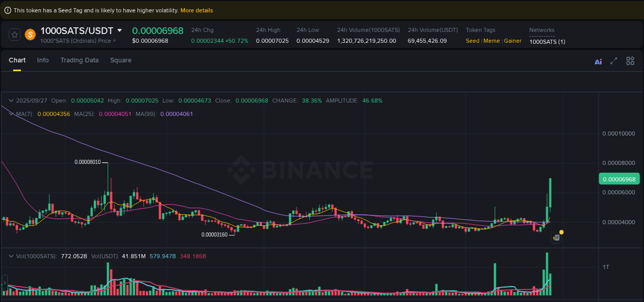Open the news feed icon on the chart
This screenshot has width=644, height=302.
[x=556, y=238]
